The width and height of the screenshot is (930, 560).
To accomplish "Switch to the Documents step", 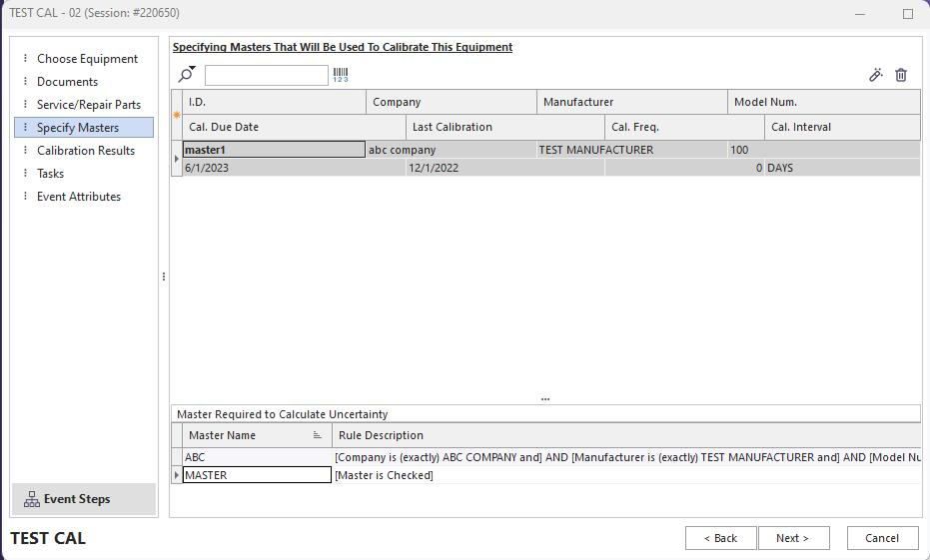I will (67, 82).
